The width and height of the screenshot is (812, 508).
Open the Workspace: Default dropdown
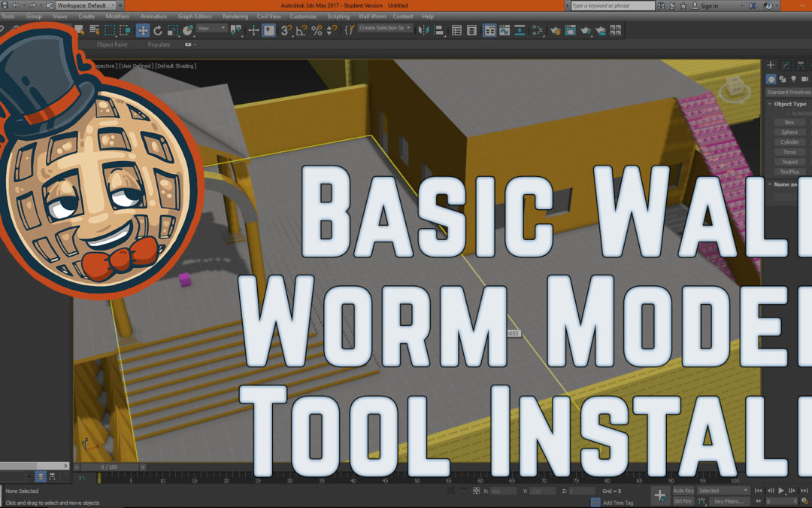tap(86, 5)
